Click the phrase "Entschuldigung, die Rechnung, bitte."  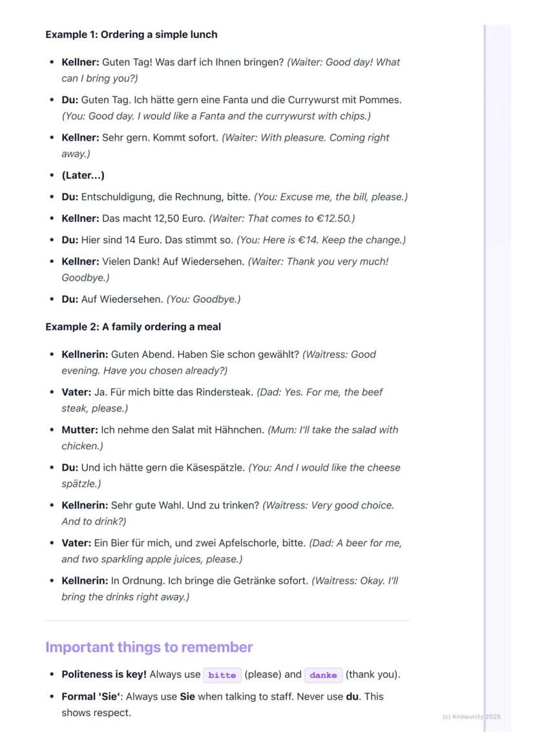coord(166,197)
